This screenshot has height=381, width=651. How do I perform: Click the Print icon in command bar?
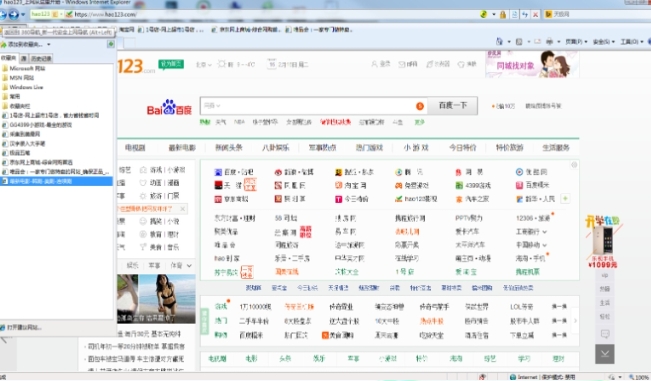coord(549,42)
